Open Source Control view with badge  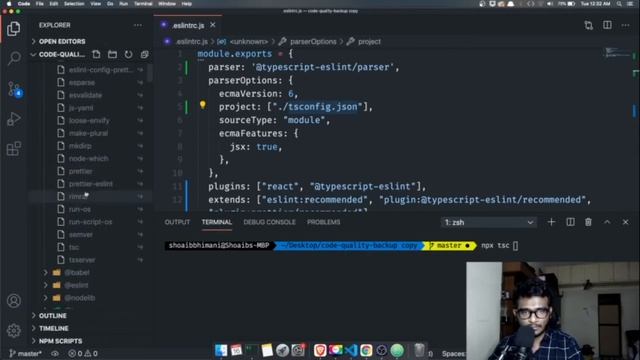click(15, 89)
